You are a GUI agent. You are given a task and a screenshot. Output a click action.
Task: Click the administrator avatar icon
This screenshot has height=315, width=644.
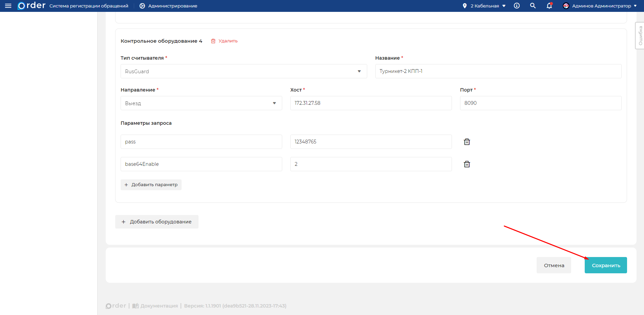click(x=566, y=6)
